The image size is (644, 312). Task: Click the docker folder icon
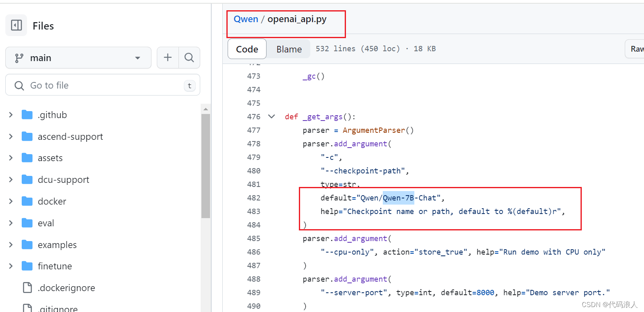27,201
